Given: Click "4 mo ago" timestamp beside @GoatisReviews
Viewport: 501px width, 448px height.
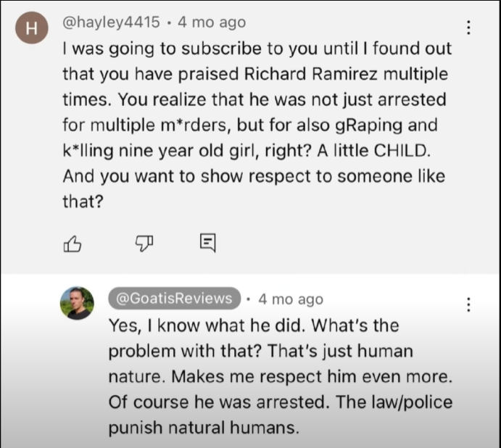Looking at the screenshot, I should [290, 299].
